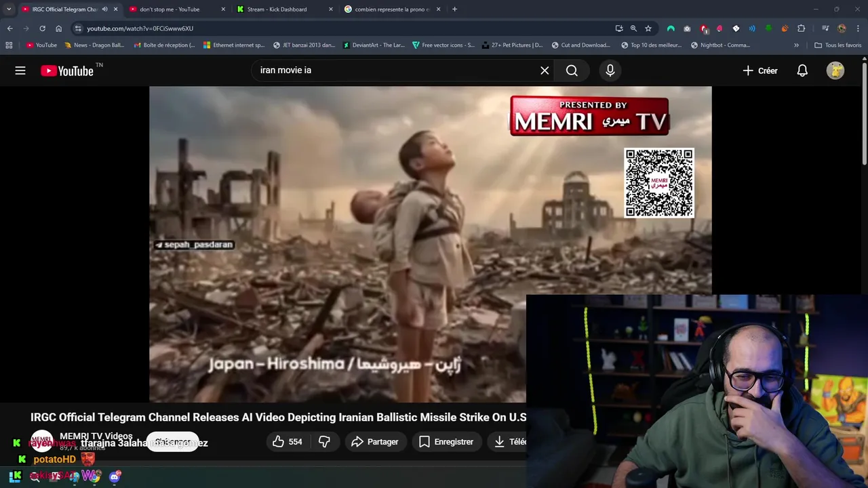
Task: Click the Télécharger download button
Action: 507,442
